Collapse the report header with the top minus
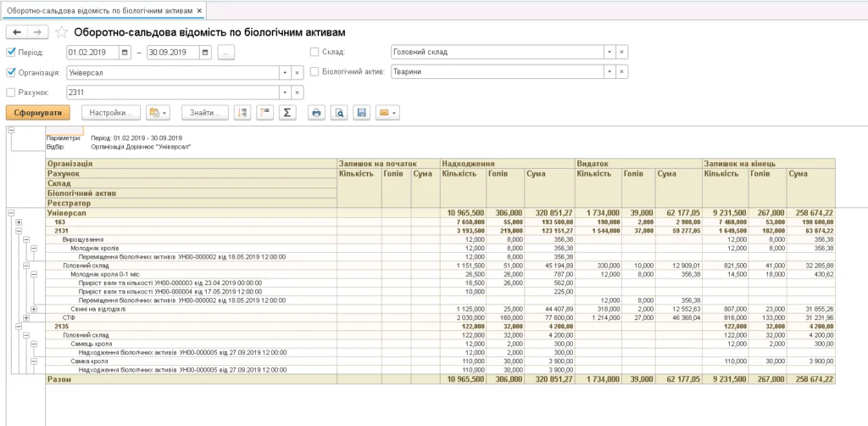This screenshot has width=868, height=426. tap(10, 130)
